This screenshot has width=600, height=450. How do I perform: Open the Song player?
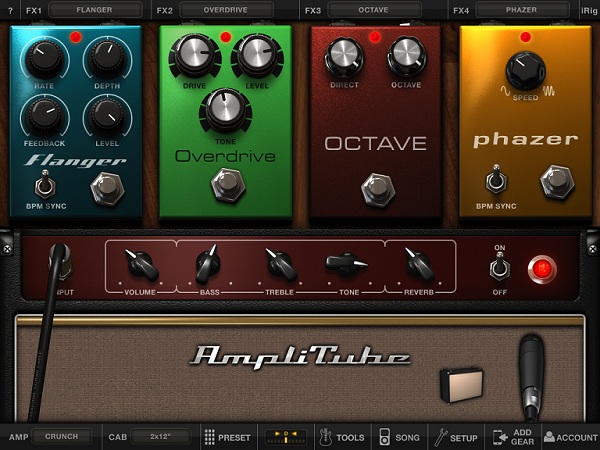[x=399, y=437]
